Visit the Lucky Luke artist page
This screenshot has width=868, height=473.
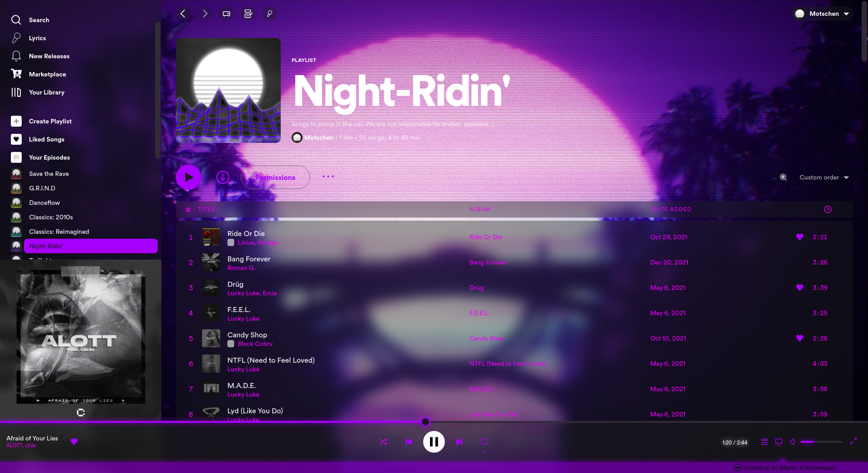[x=243, y=318]
